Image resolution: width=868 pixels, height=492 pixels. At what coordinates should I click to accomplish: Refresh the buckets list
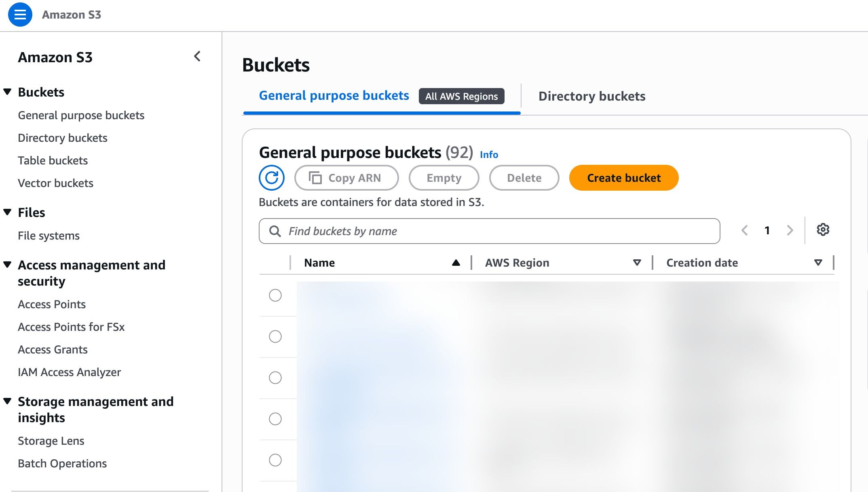tap(272, 178)
